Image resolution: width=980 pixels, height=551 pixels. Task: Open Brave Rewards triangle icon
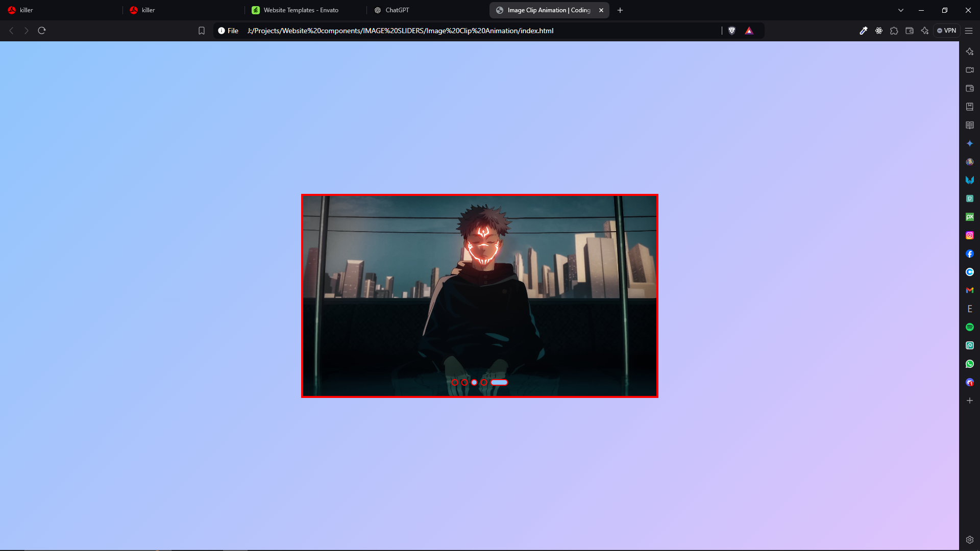point(749,31)
